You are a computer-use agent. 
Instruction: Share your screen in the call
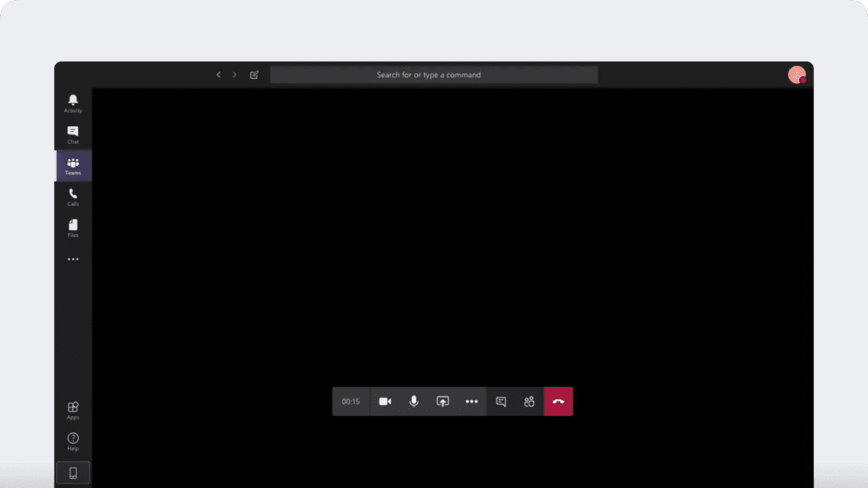tap(442, 401)
